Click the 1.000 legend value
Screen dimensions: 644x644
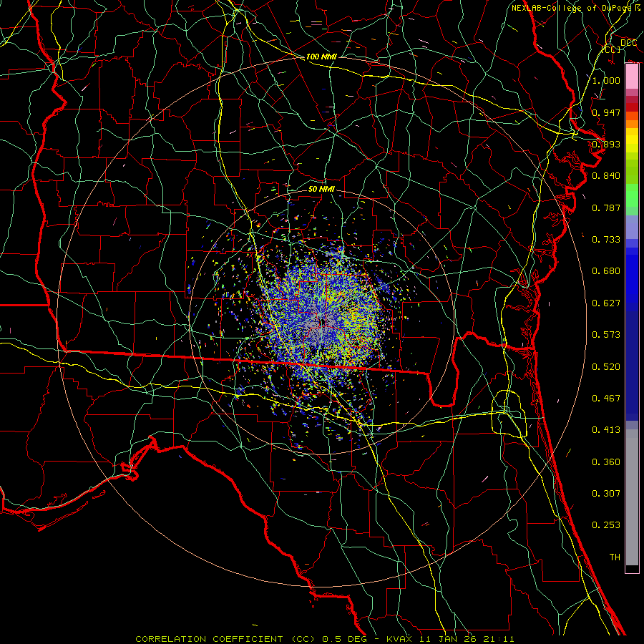pyautogui.click(x=606, y=80)
